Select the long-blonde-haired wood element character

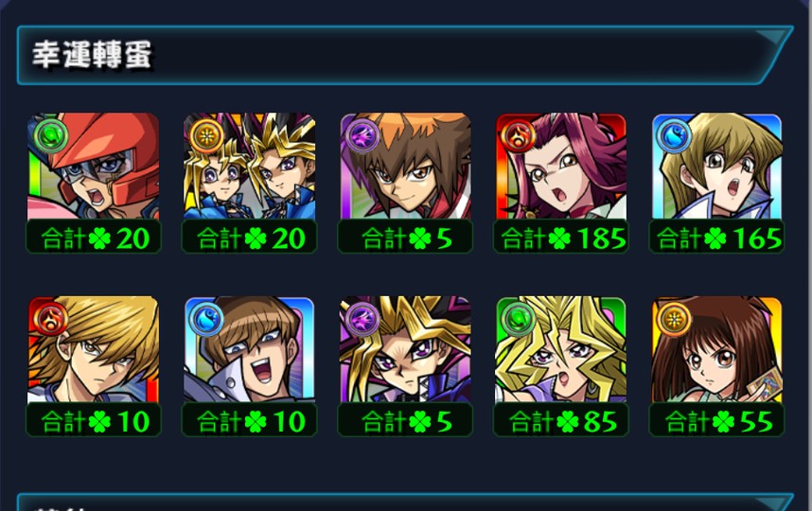pos(561,349)
